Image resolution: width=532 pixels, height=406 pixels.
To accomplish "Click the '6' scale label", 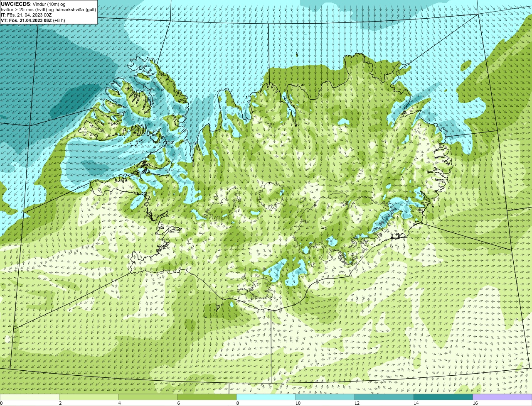I will click(178, 403).
